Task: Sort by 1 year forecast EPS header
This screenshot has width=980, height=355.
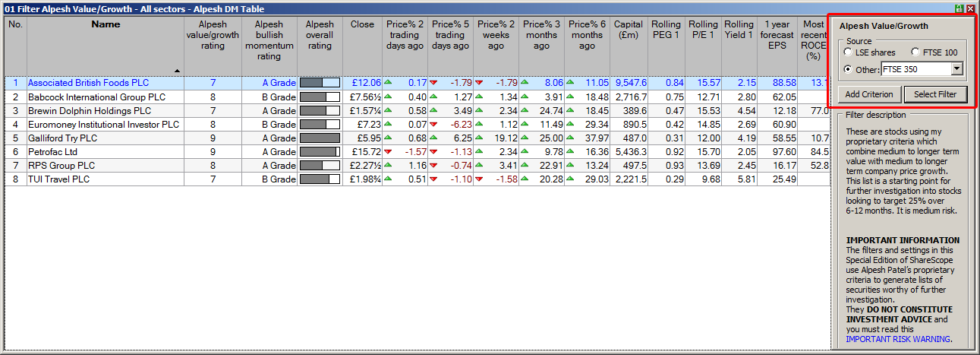Action: pos(777,46)
